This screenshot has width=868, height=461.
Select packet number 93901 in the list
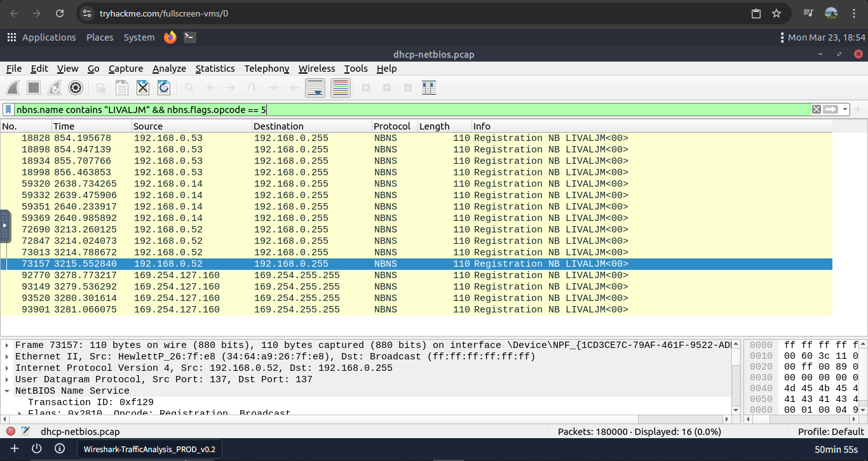click(x=416, y=310)
